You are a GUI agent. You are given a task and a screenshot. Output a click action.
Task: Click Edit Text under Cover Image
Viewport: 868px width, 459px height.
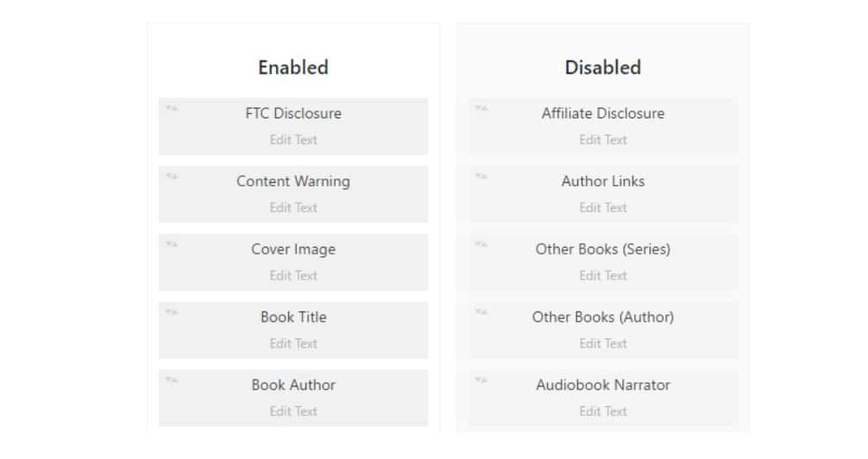pos(293,276)
